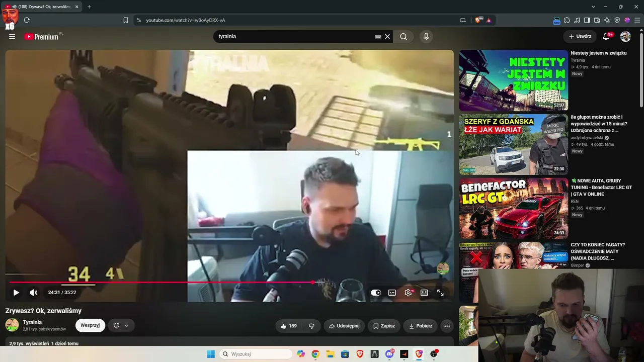Click the Wesprzyj join button
This screenshot has height=362, width=644.
pyautogui.click(x=90, y=325)
